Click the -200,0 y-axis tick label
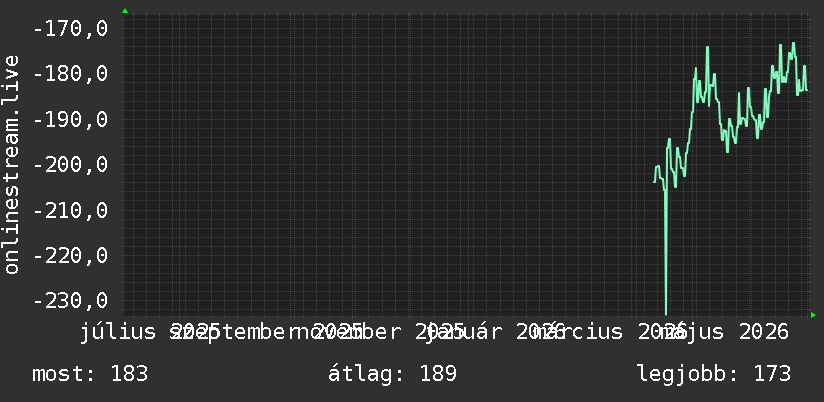Image resolution: width=824 pixels, height=402 pixels. tap(70, 164)
